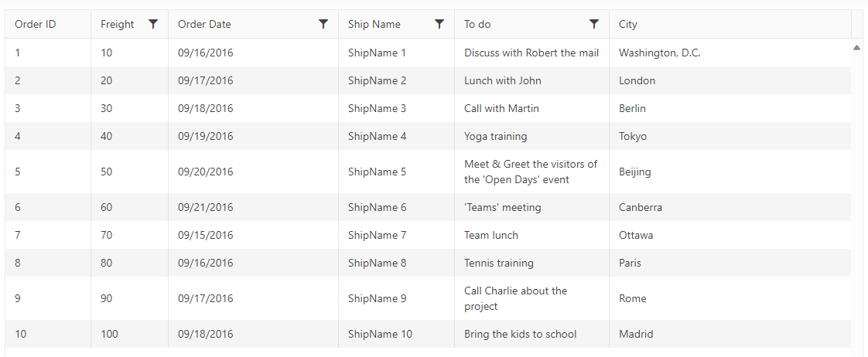This screenshot has height=357, width=868.
Task: Click the Freight column header label
Action: pos(118,24)
